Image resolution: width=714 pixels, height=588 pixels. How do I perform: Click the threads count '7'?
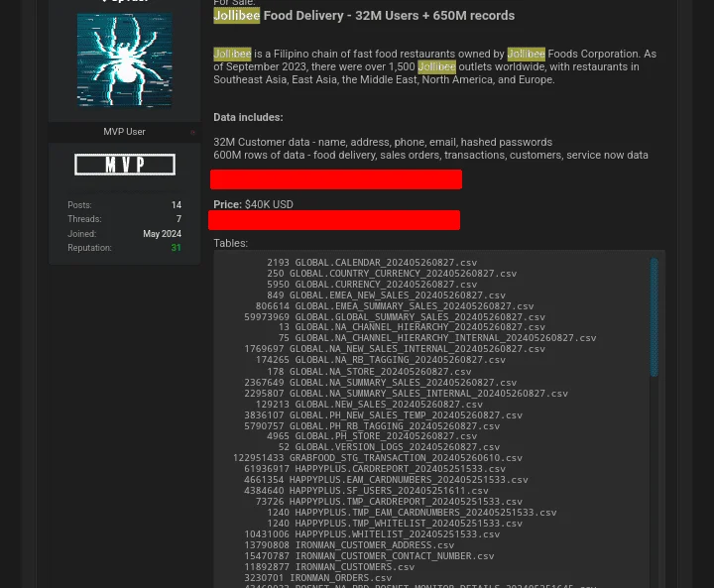178,219
